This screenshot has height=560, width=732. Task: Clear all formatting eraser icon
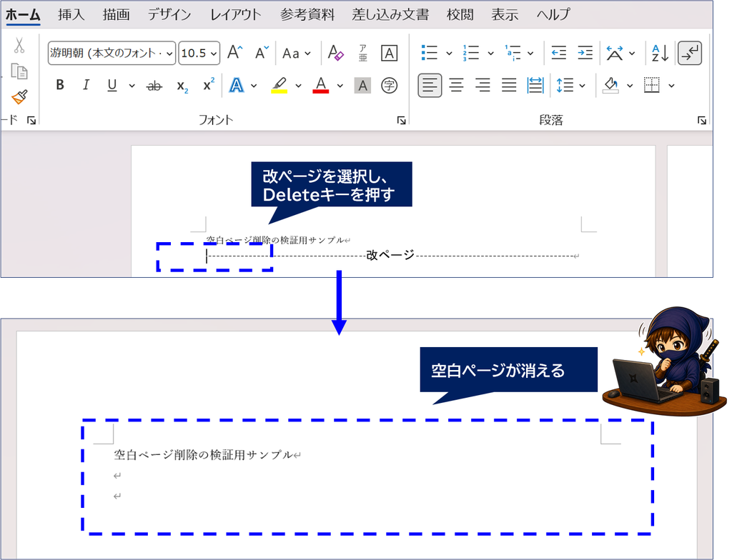coord(336,53)
